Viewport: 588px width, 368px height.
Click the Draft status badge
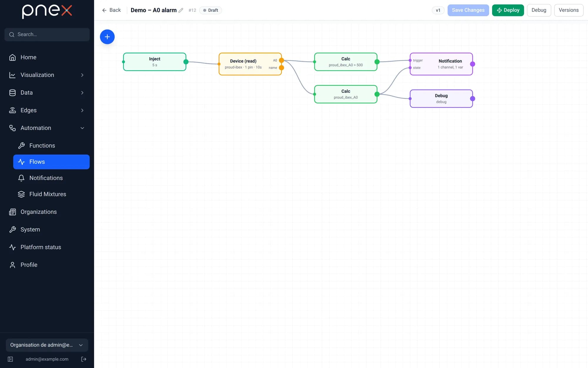pos(211,10)
